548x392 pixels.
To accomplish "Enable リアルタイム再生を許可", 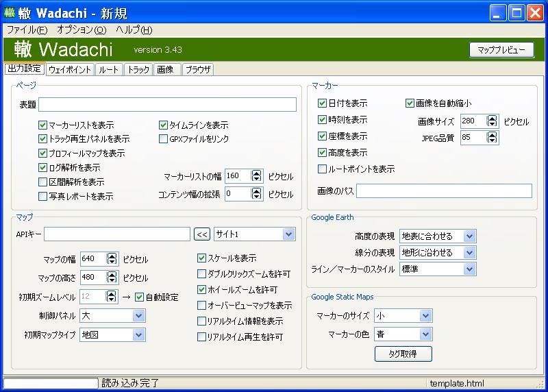I will 201,336.
